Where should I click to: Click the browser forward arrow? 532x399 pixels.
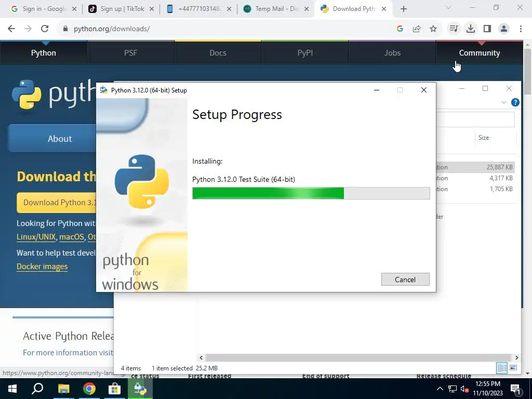coord(28,29)
